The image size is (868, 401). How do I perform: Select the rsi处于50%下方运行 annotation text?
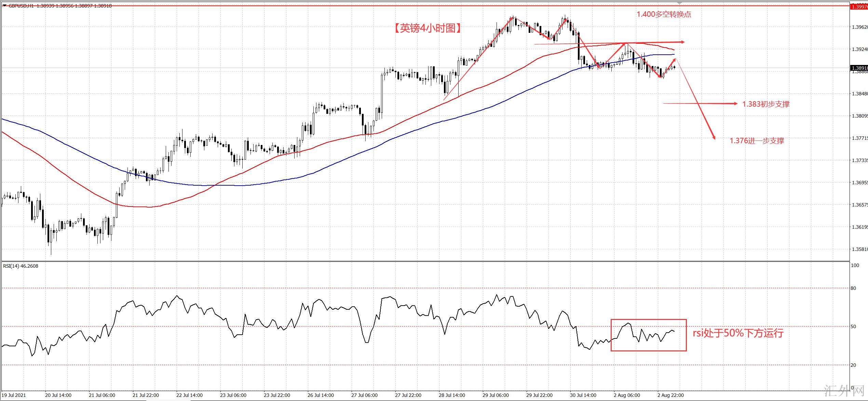[738, 333]
